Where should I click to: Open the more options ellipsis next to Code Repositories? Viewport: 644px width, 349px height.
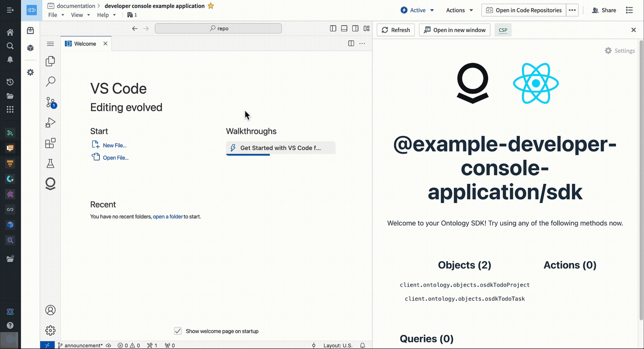572,10
